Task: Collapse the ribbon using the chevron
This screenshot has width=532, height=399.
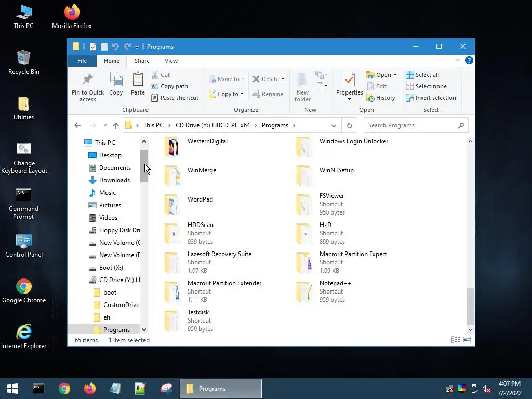Action: [x=457, y=60]
